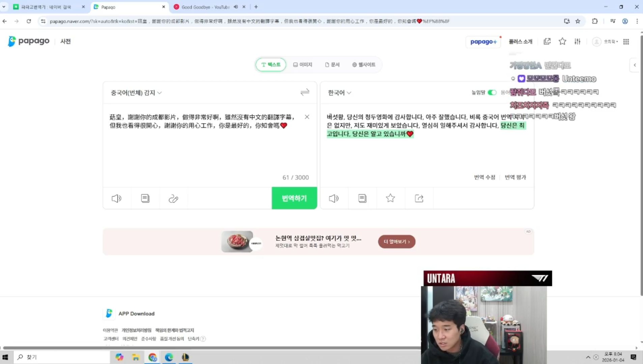Open the 한국어 target language dropdown
643x364 pixels.
point(339,93)
